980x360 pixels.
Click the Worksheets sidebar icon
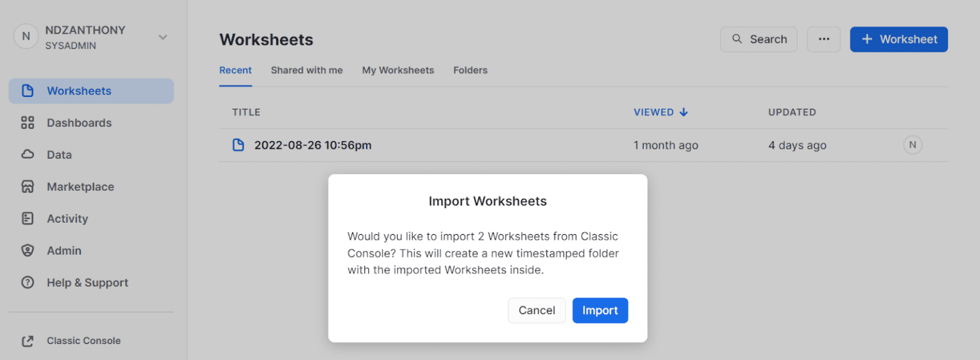[27, 91]
